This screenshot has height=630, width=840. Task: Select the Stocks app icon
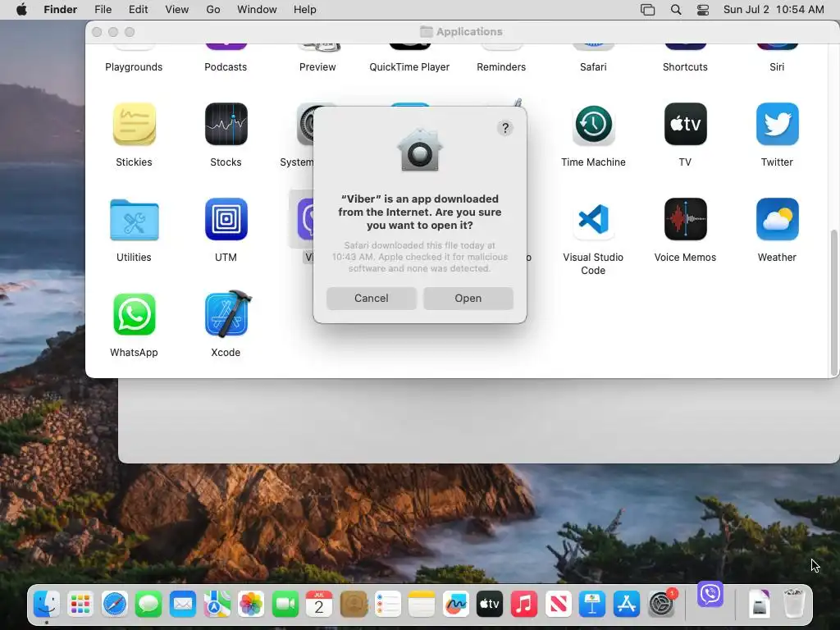click(226, 125)
